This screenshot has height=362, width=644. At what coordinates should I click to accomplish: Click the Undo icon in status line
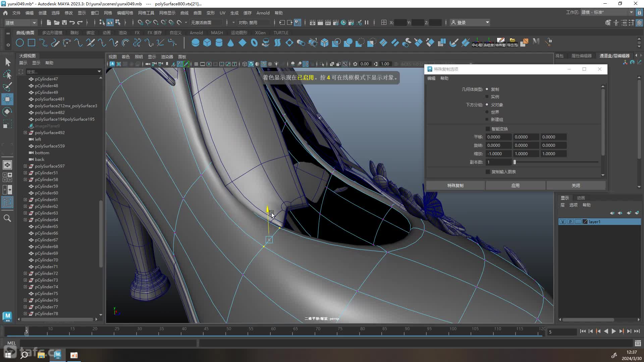coord(72,22)
